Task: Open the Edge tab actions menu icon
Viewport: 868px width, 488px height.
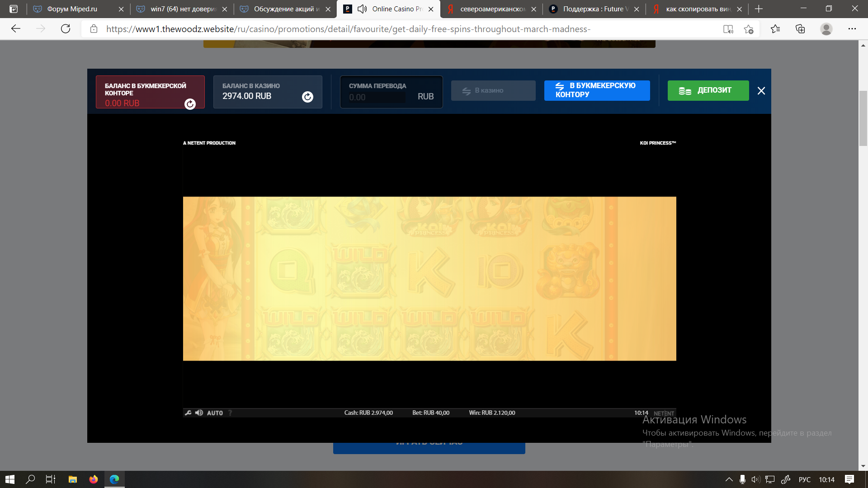Action: (14, 9)
